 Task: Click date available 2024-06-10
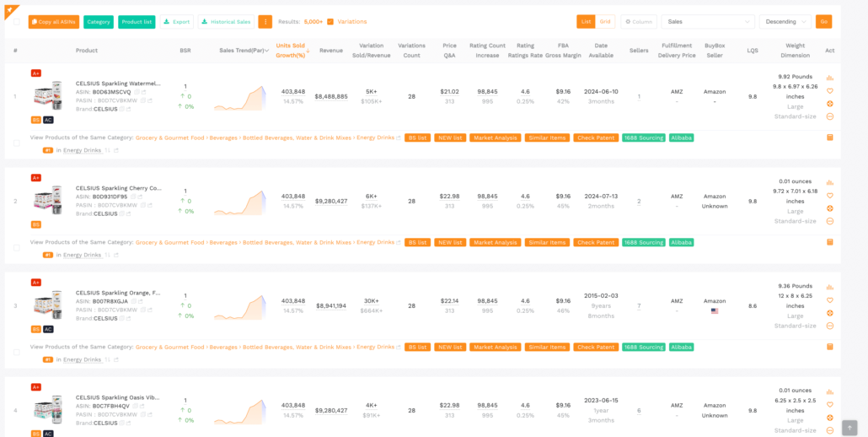tap(601, 91)
